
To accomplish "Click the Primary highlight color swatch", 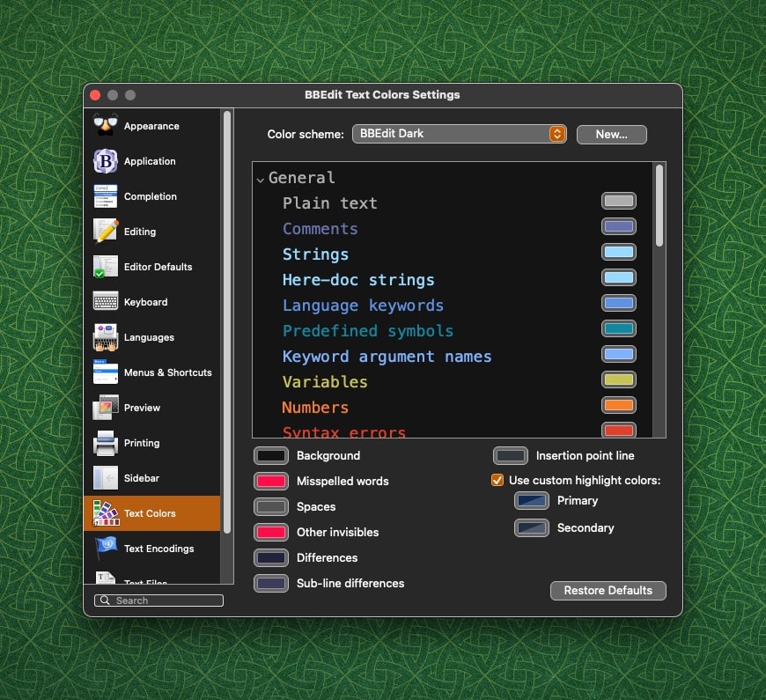I will [532, 501].
